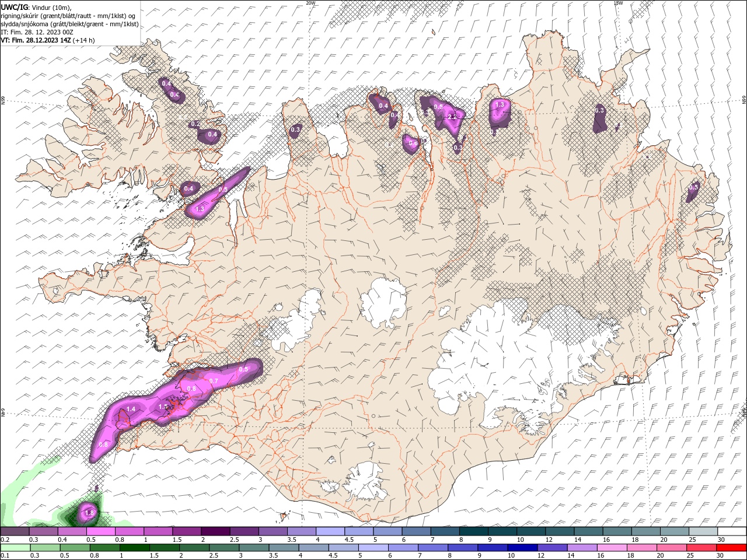Click the pale grey top-row swatch labeled 25
Viewport: 747px width, 560px height.
(x=704, y=531)
